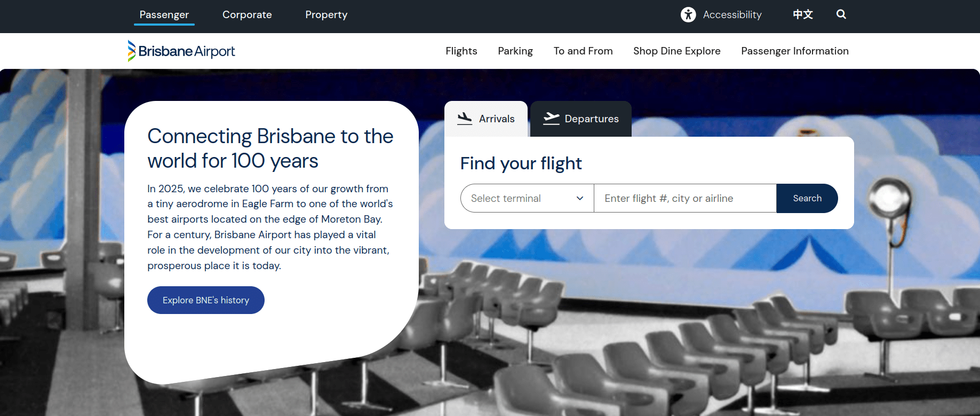Viewport: 980px width, 416px height.
Task: Click the accessibility person icon
Action: point(688,14)
